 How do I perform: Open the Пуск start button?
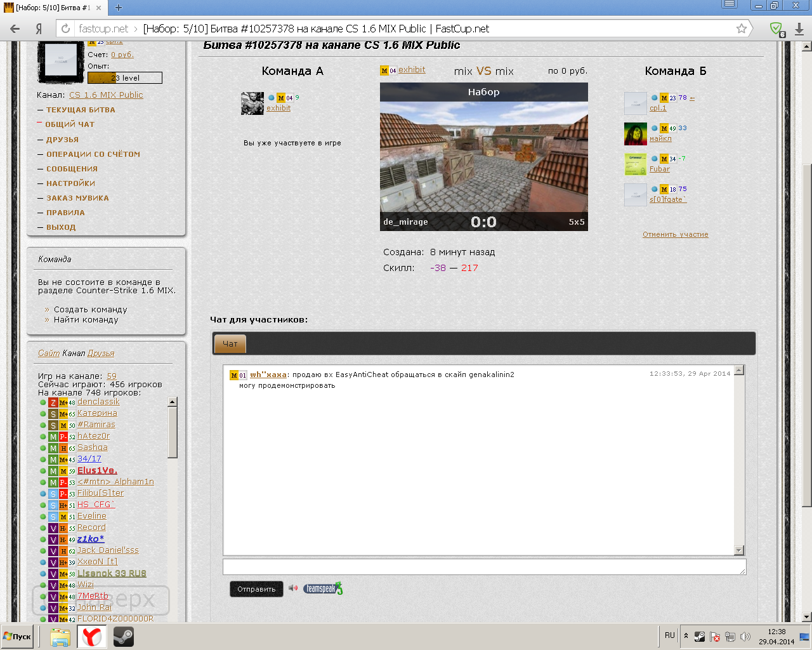pos(18,637)
